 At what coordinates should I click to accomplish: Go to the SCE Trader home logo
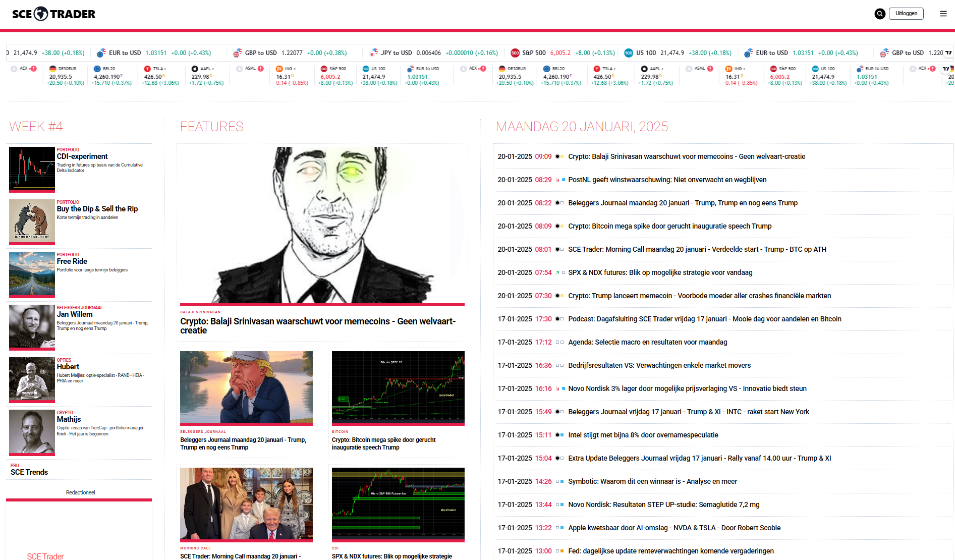53,14
